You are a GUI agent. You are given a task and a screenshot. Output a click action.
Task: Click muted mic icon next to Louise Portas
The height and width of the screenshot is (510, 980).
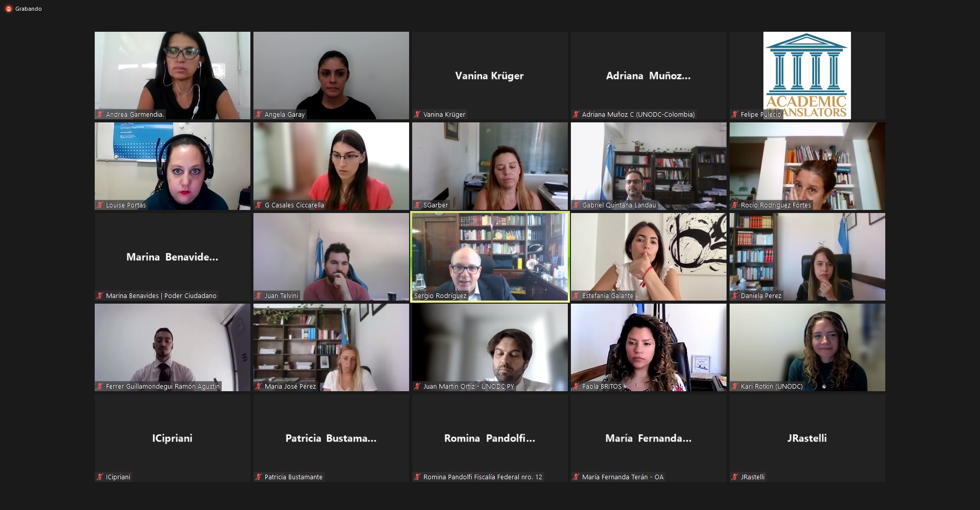(x=100, y=205)
